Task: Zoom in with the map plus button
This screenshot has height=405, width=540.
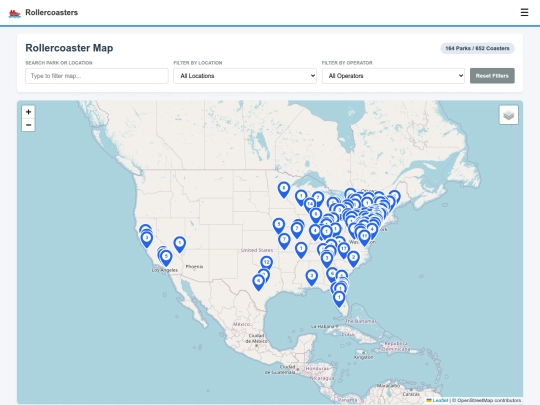Action: [28, 112]
